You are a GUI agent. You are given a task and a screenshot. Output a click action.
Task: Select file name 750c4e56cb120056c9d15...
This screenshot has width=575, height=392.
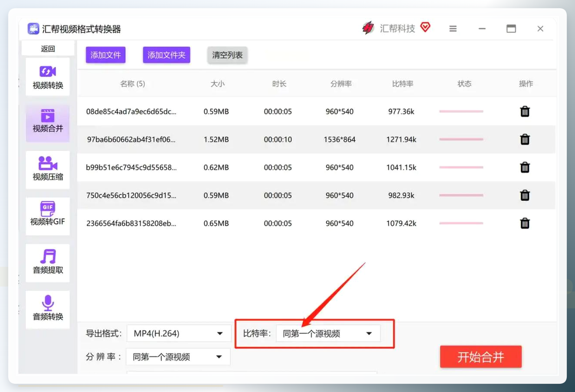point(131,195)
